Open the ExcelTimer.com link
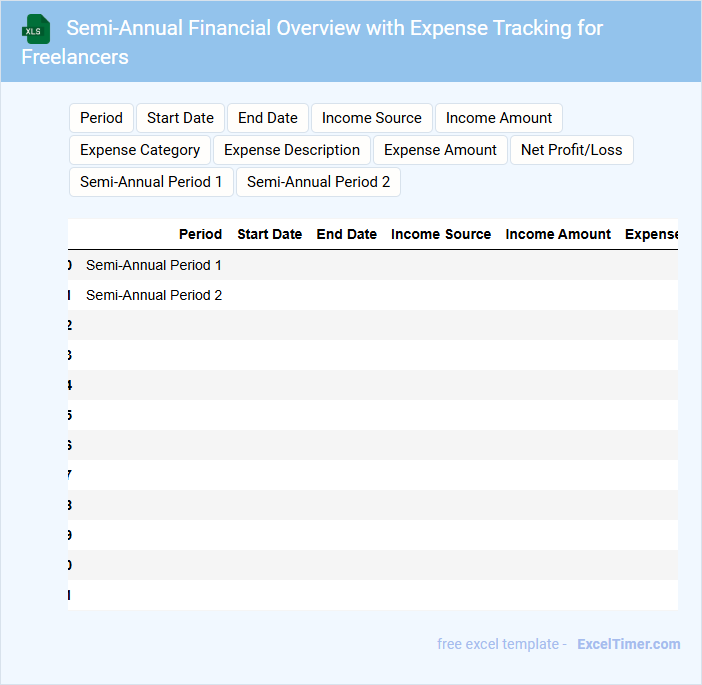702x685 pixels. [x=628, y=644]
